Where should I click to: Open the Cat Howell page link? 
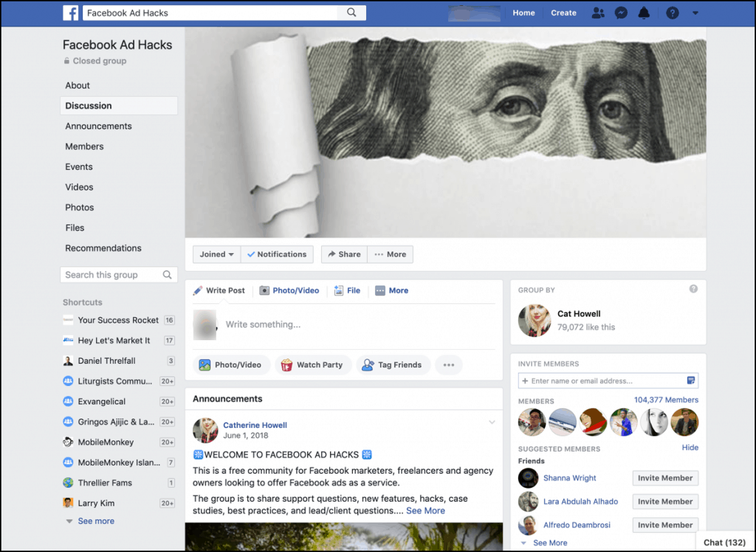tap(579, 314)
